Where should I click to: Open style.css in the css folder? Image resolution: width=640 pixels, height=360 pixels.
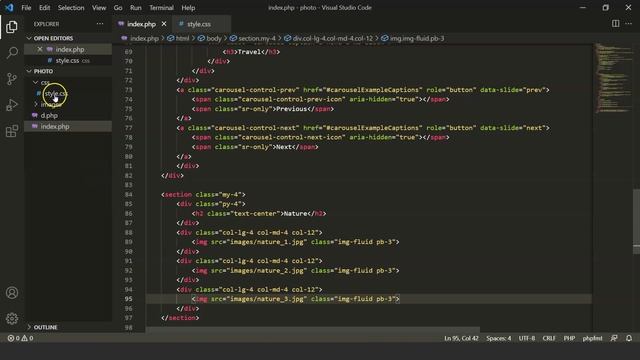click(56, 93)
